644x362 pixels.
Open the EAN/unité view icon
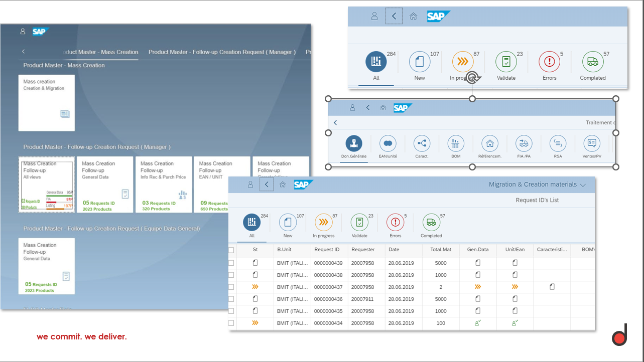click(x=388, y=144)
